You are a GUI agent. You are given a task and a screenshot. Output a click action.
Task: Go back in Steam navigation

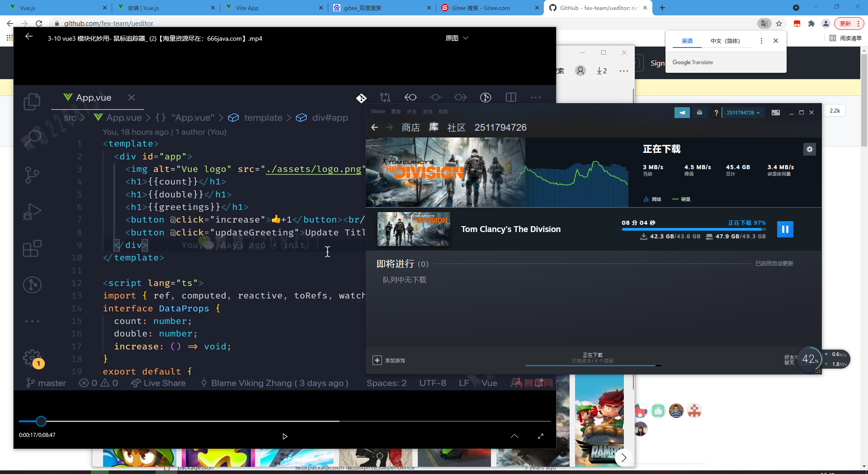click(x=374, y=128)
